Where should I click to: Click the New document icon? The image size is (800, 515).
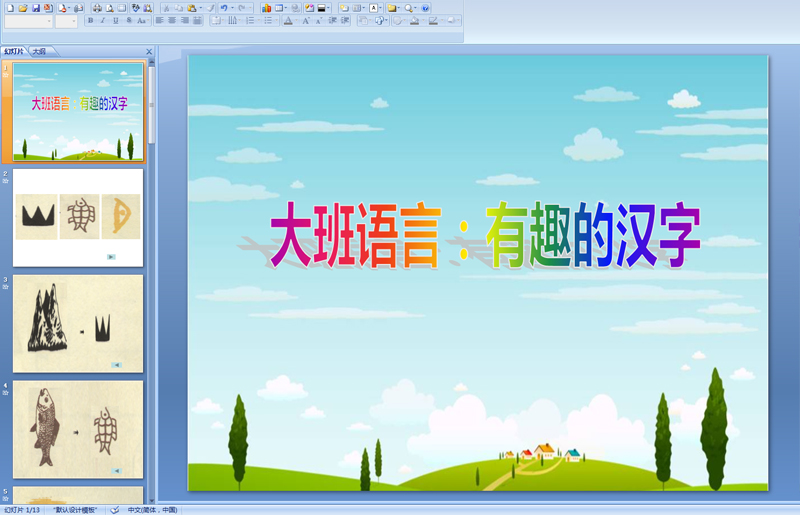[10, 8]
